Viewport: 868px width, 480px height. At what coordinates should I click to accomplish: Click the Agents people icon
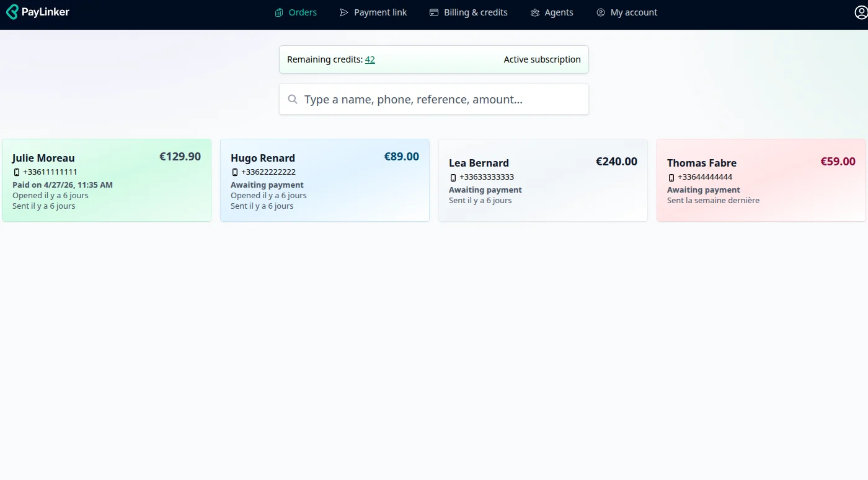(x=535, y=12)
